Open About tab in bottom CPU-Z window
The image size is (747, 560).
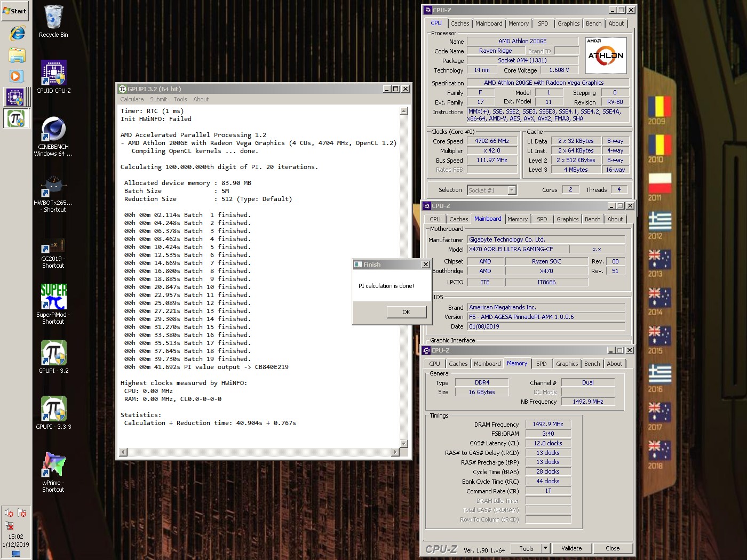tap(614, 364)
